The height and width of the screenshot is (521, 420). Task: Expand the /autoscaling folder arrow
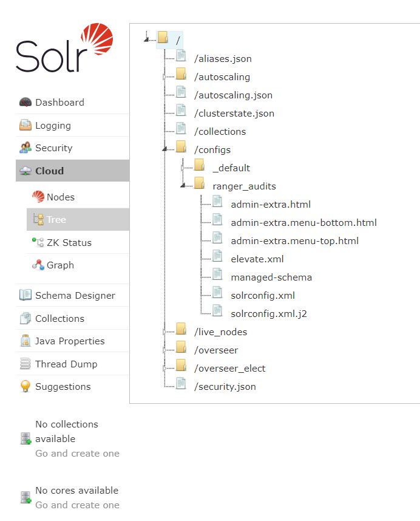[x=164, y=77]
